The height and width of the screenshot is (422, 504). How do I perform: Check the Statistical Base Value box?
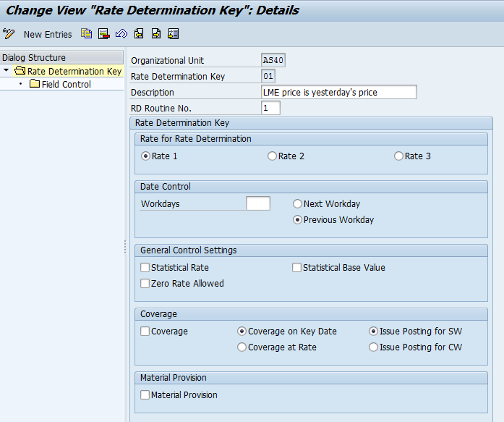[x=297, y=268]
